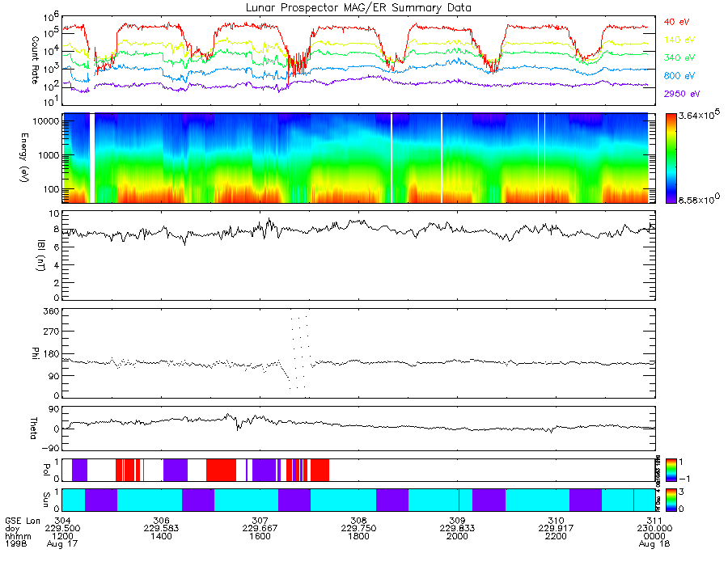Click the Theta angle line trace
The width and height of the screenshot is (728, 566).
pos(358,424)
